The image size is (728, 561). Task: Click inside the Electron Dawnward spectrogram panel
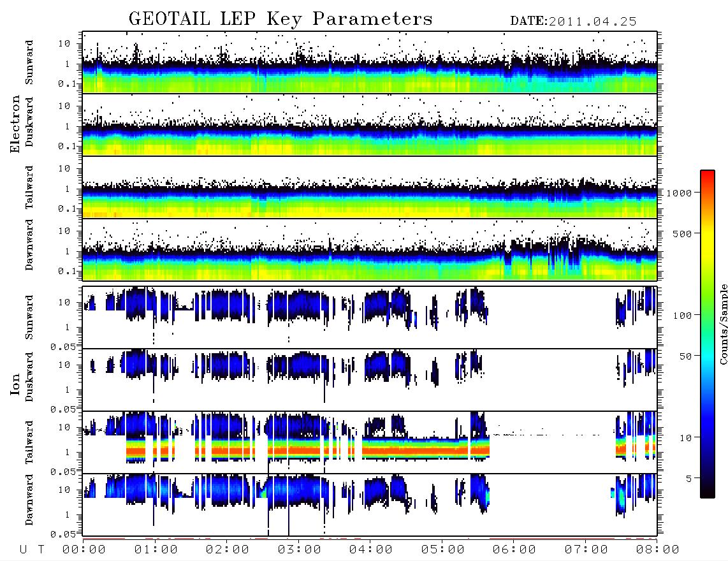pyautogui.click(x=370, y=249)
